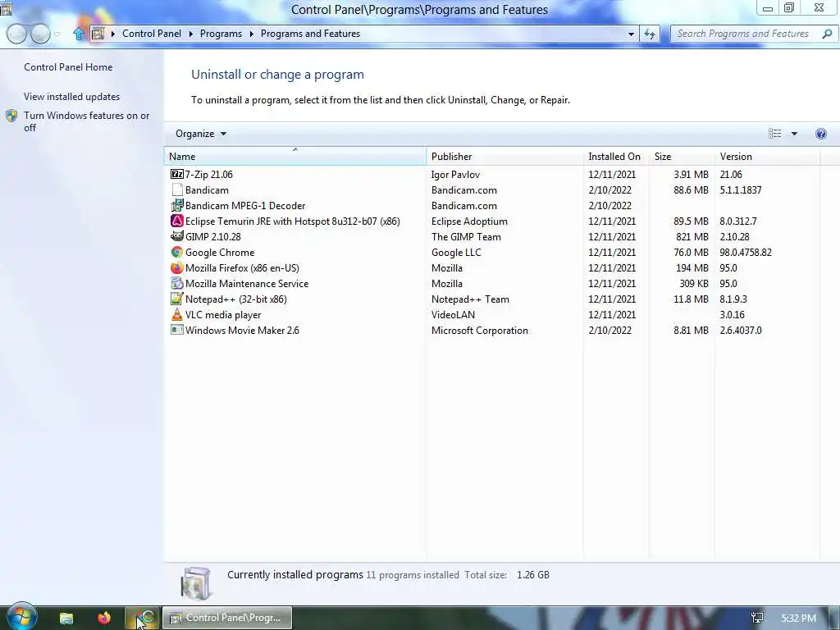Viewport: 840px width, 630px height.
Task: Select the Eclipse Temurin JRE with Hotspot row
Action: click(x=492, y=221)
